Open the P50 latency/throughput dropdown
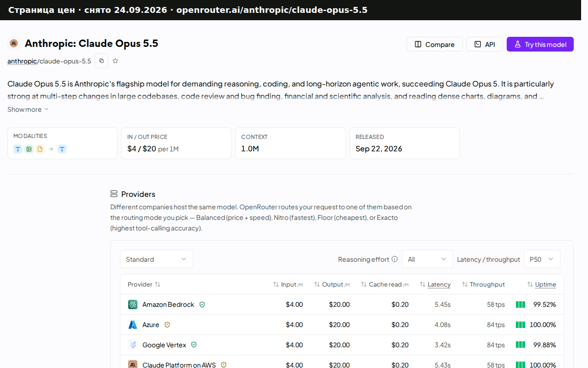Image resolution: width=588 pixels, height=368 pixels. (x=542, y=259)
